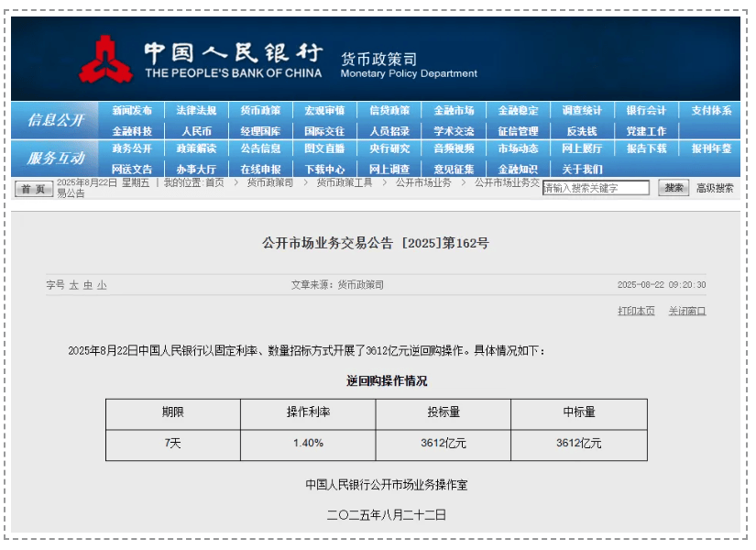Click the People's Bank of China logo emblem
The width and height of the screenshot is (756, 550).
pyautogui.click(x=106, y=60)
